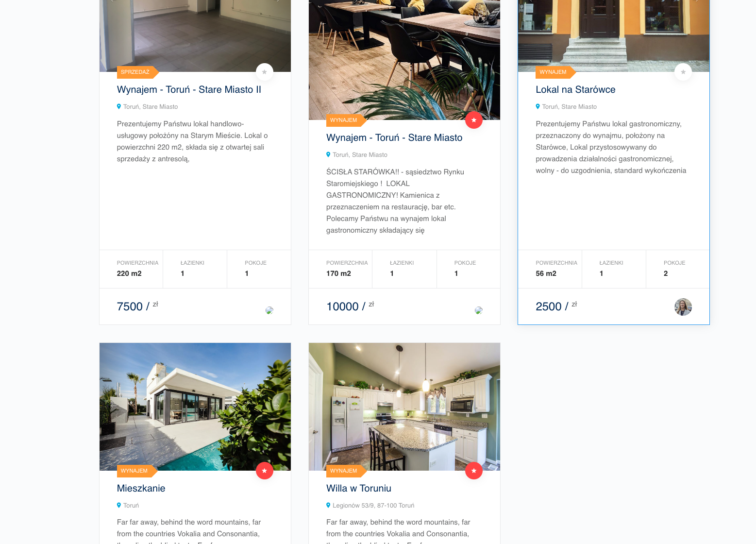Image resolution: width=756 pixels, height=544 pixels.
Task: Open Mieszkanie listing title
Action: [141, 488]
